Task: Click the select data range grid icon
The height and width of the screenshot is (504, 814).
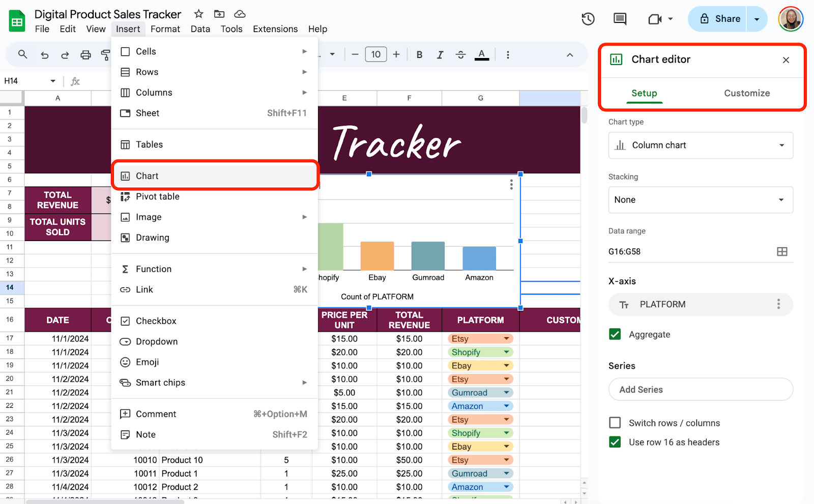Action: tap(782, 252)
